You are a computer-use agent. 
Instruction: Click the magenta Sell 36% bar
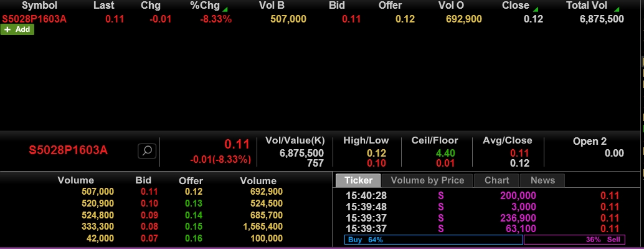575,240
